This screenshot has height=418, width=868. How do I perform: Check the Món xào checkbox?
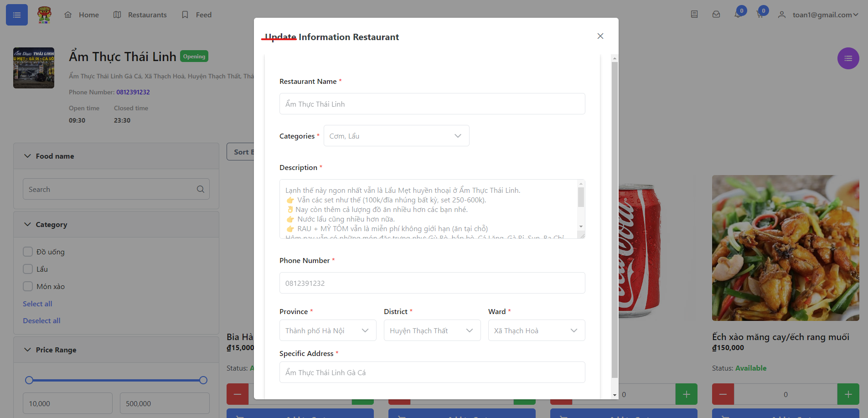click(x=27, y=286)
